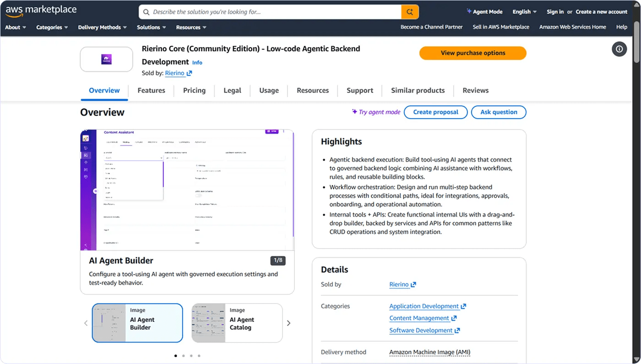Image resolution: width=641 pixels, height=364 pixels.
Task: Open the Delivery Methods dropdown
Action: click(x=103, y=27)
